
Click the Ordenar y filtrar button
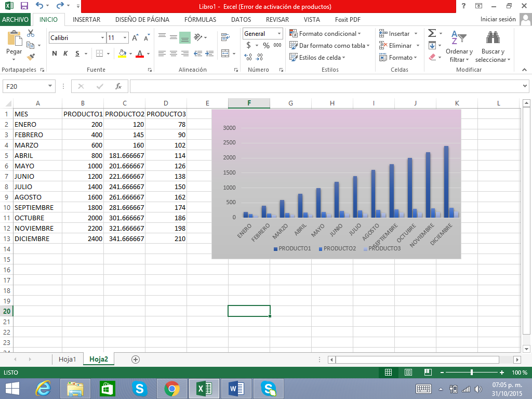pyautogui.click(x=459, y=47)
